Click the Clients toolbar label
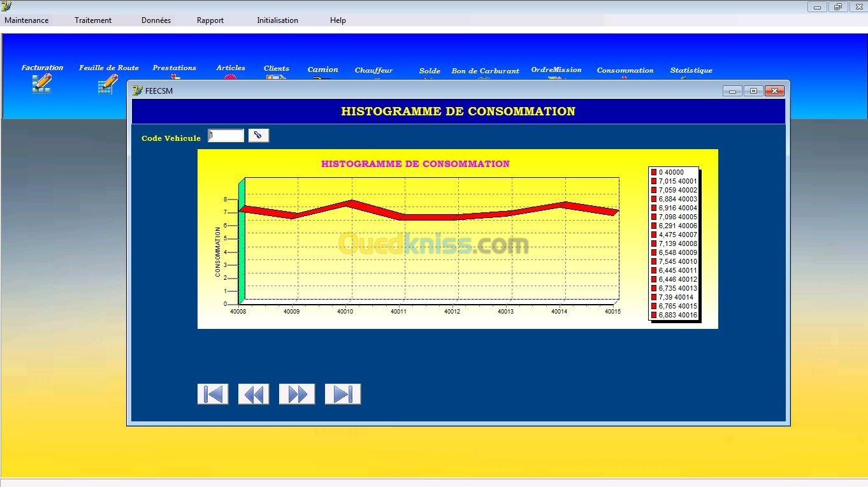Viewport: 868px width, 487px height. tap(276, 68)
